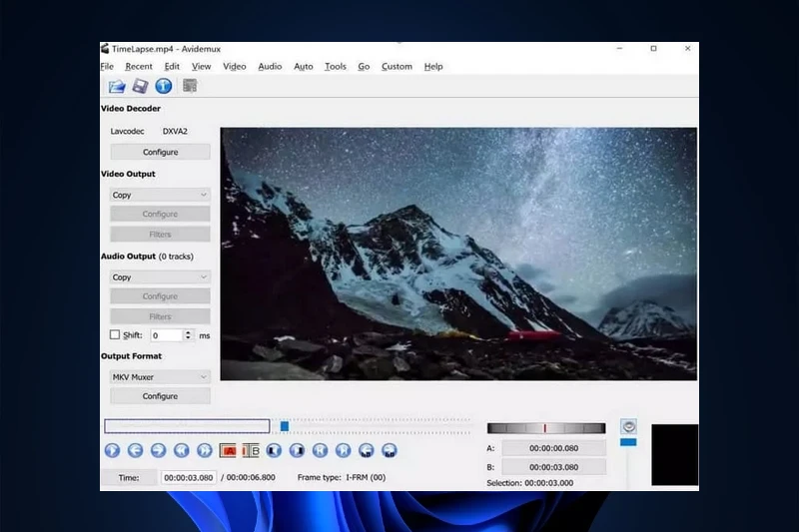The width and height of the screenshot is (799, 532).
Task: Click first round icon right of marker B
Action: point(274,450)
